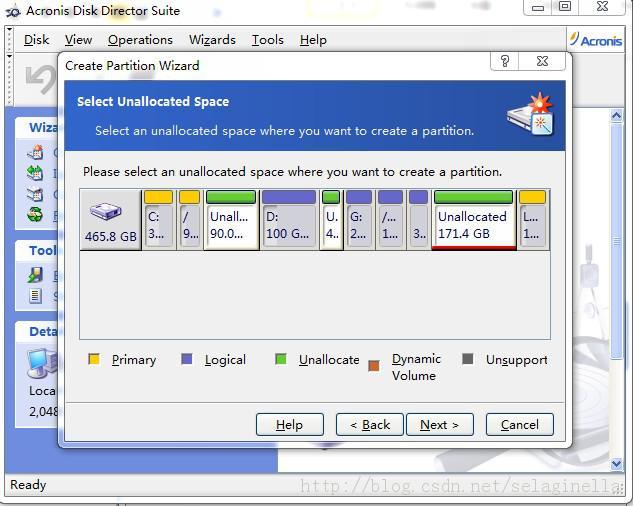Viewport: 633px width, 506px height.
Task: Click the first Wizards panel icon
Action: 35,153
